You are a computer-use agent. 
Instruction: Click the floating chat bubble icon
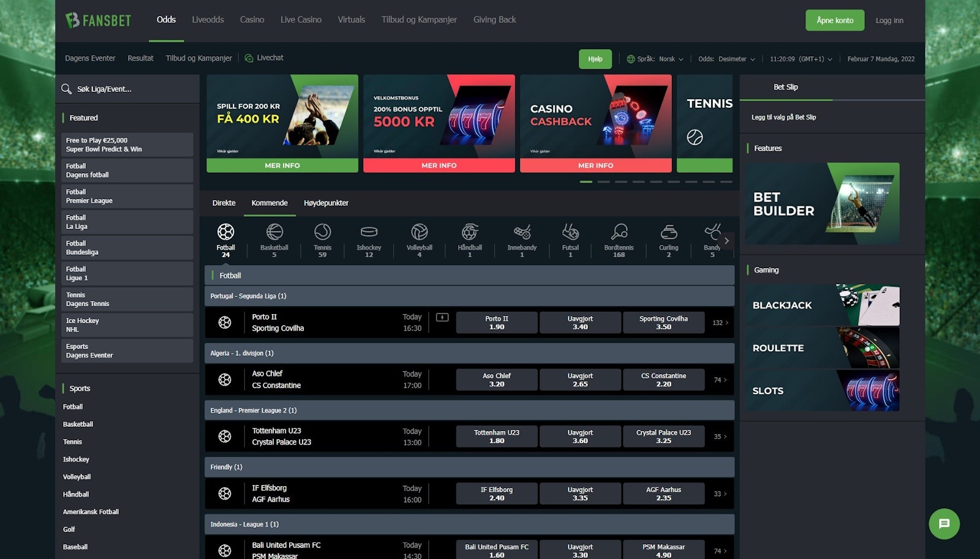point(944,523)
